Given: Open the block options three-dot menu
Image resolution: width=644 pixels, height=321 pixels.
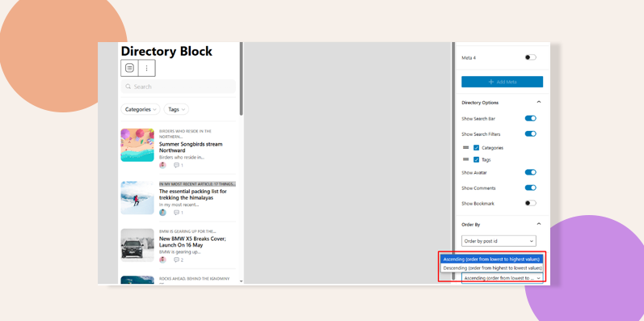Looking at the screenshot, I should (x=146, y=68).
